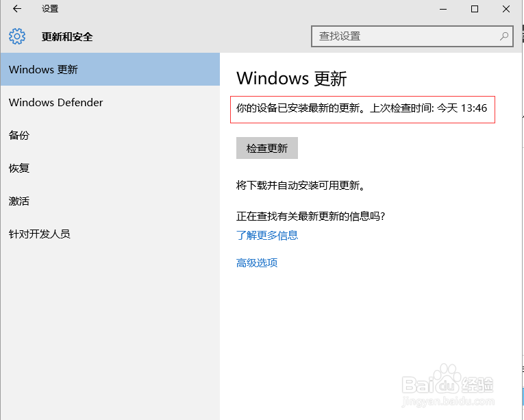524x420 pixels.
Task: Minimize the settings window
Action: tap(443, 9)
